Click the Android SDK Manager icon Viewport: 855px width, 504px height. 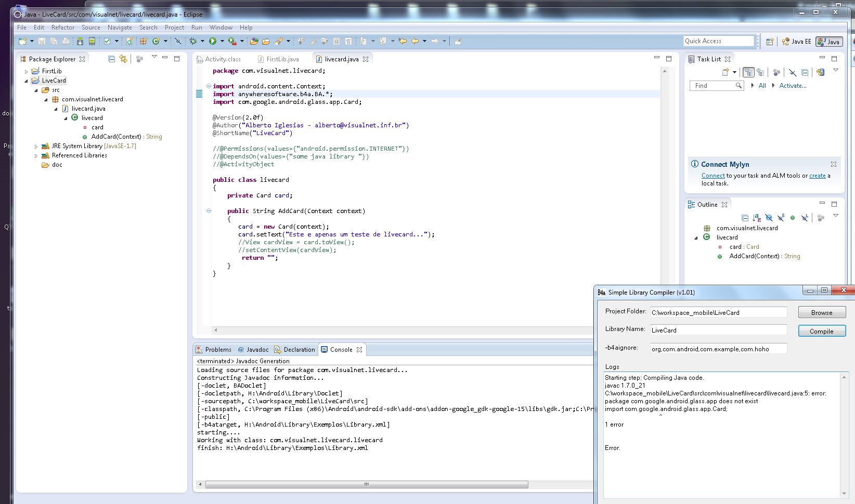tap(80, 41)
